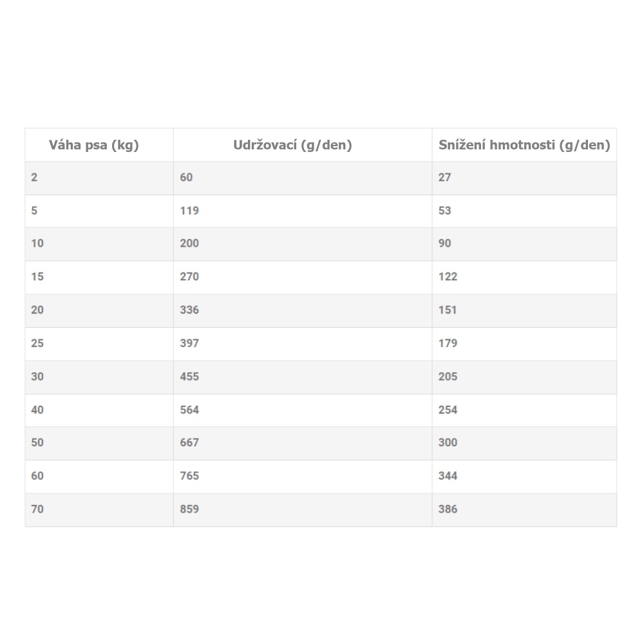Select the maintenance value 667
The width and height of the screenshot is (644, 644).
click(x=189, y=442)
